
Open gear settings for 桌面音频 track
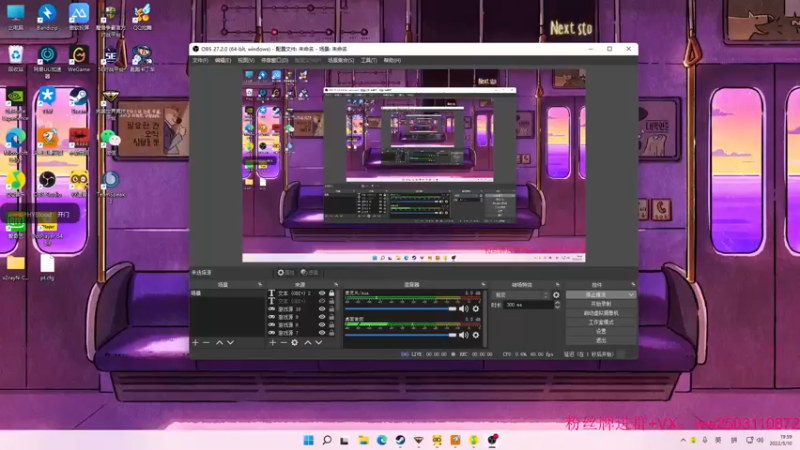tap(476, 335)
